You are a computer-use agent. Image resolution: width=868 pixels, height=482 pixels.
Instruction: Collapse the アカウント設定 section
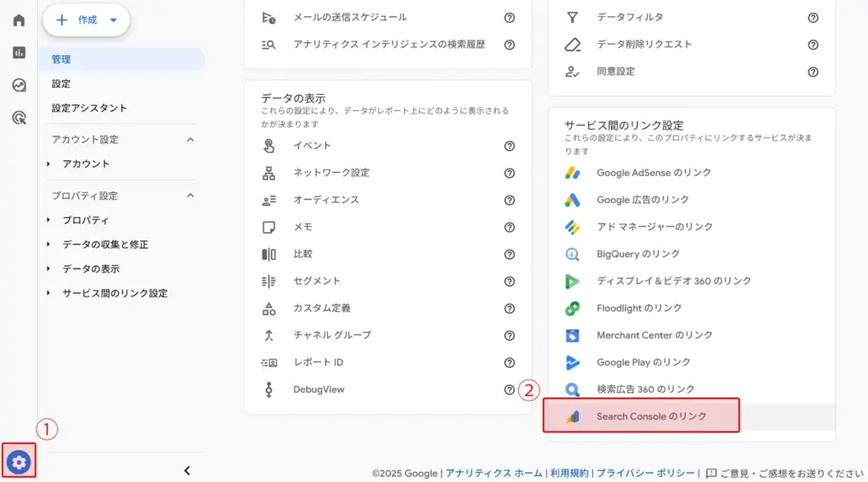click(190, 140)
